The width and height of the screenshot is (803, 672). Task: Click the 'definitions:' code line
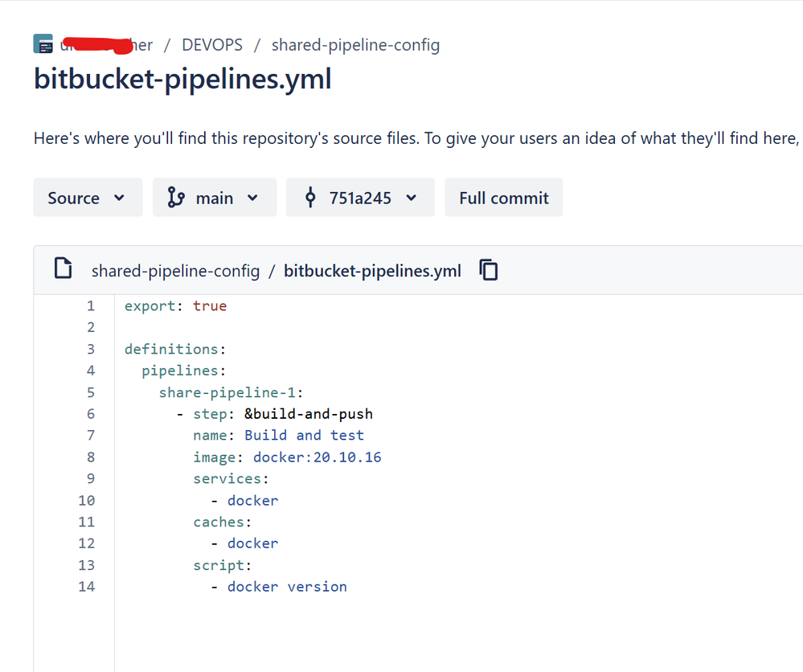point(175,349)
